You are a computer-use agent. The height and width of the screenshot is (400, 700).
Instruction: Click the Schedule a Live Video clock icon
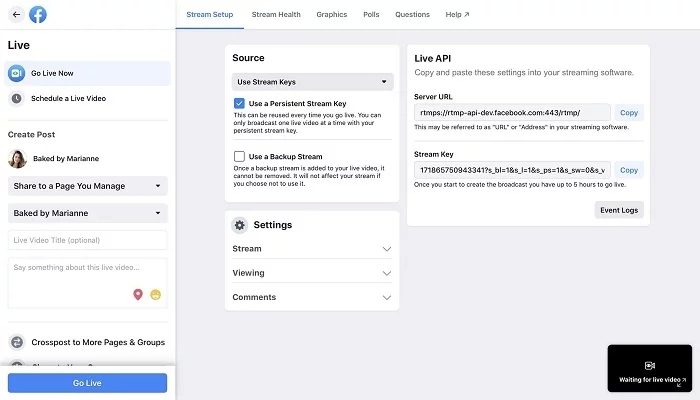pyautogui.click(x=17, y=98)
